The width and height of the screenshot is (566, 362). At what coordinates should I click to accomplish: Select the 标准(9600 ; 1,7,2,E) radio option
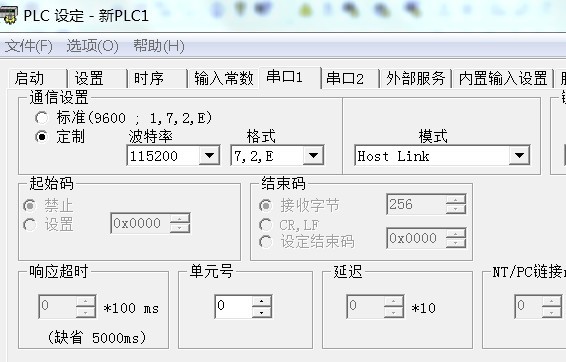(41, 118)
